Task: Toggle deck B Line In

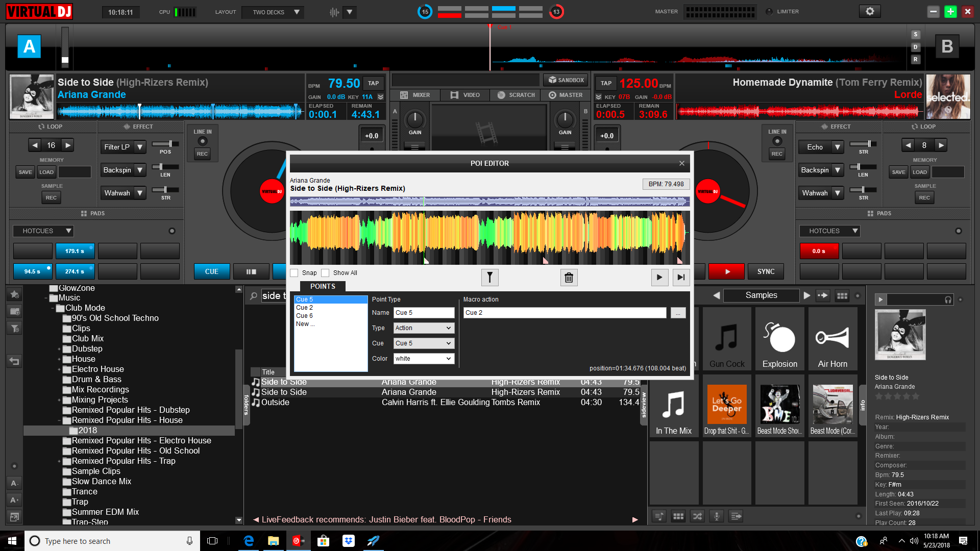Action: [777, 141]
